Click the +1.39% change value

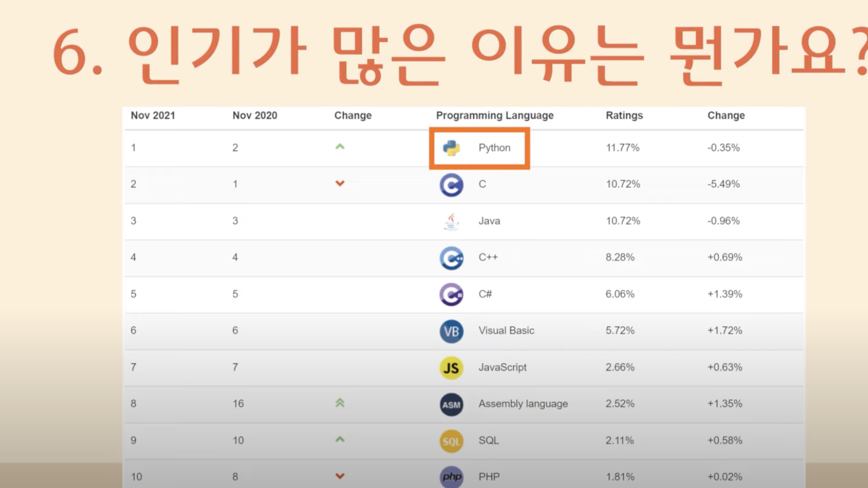click(x=725, y=294)
